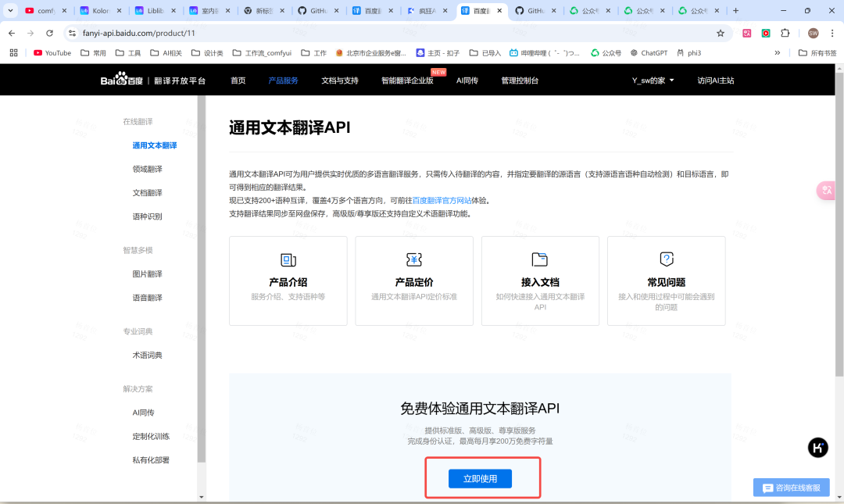Reload the current page
Image resolution: width=844 pixels, height=504 pixels.
49,34
